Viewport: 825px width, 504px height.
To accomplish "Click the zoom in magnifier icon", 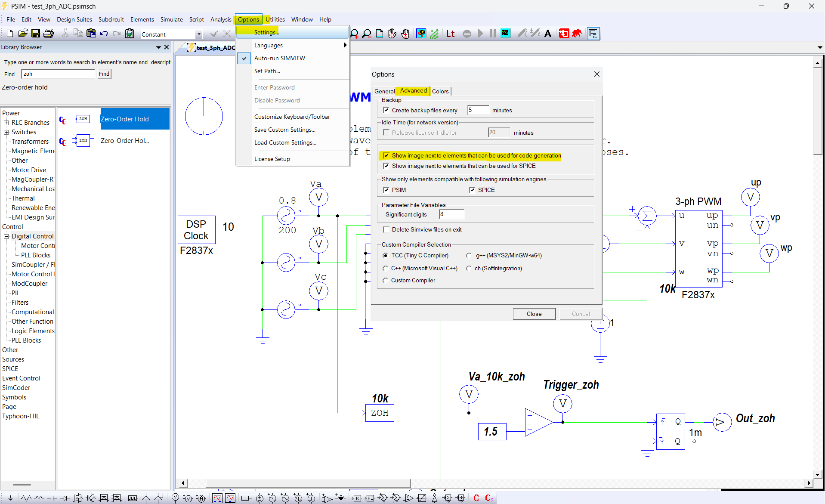I will (355, 34).
